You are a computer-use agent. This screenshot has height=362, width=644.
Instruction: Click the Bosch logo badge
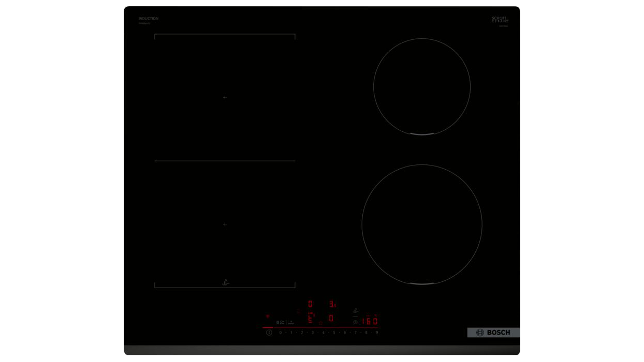tap(493, 333)
